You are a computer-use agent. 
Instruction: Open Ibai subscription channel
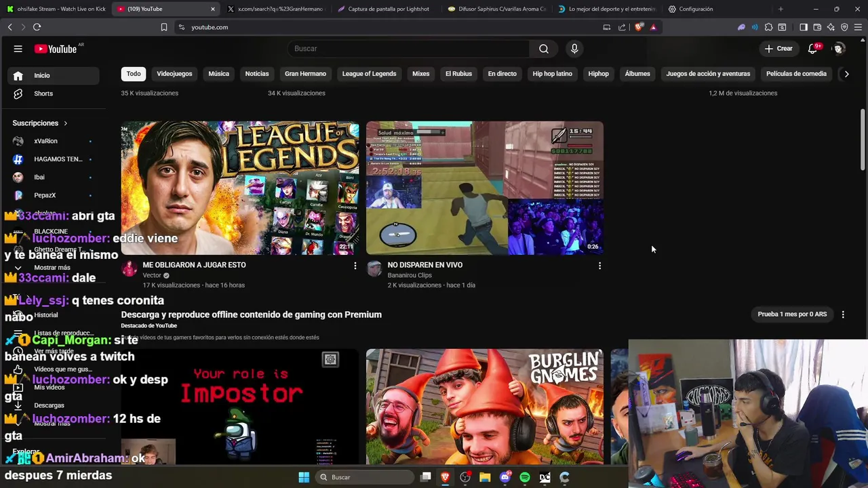[54, 177]
